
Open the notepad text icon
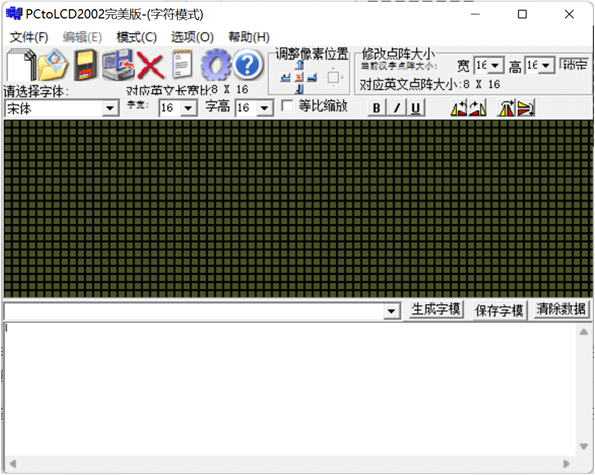point(182,64)
